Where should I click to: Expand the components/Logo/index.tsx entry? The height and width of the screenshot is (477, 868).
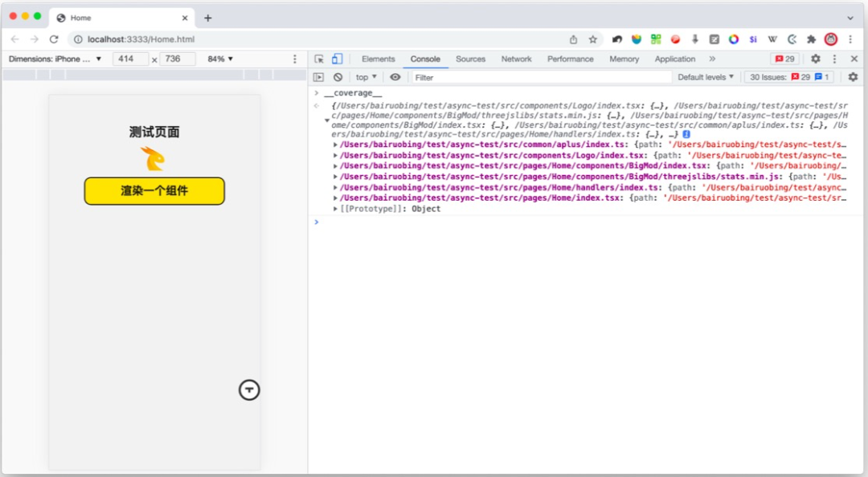tap(335, 156)
